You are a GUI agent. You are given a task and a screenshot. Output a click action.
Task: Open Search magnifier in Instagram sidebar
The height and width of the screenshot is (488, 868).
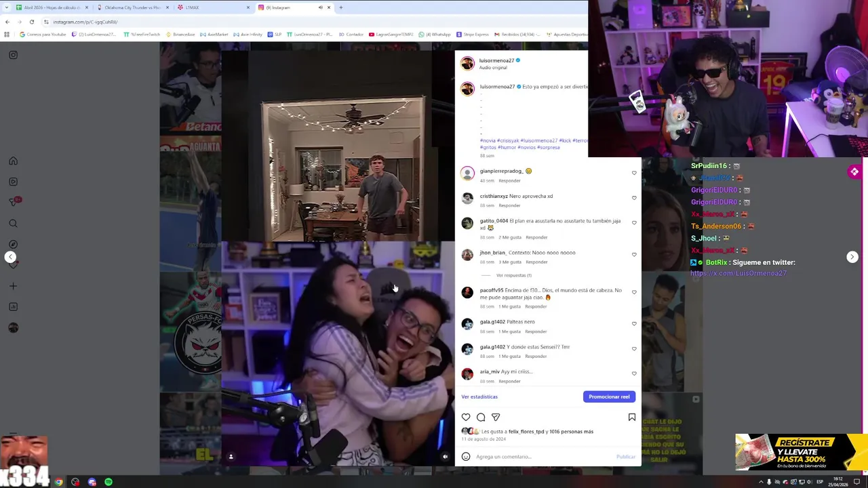[x=13, y=223]
